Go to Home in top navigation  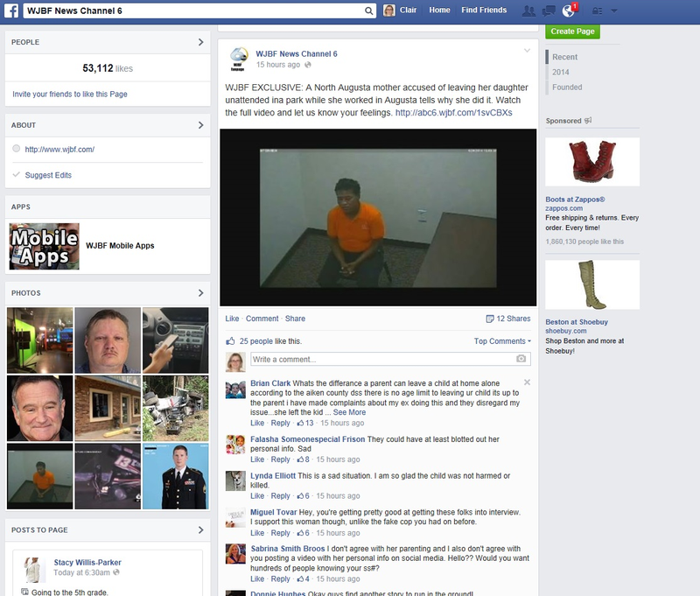tap(440, 11)
